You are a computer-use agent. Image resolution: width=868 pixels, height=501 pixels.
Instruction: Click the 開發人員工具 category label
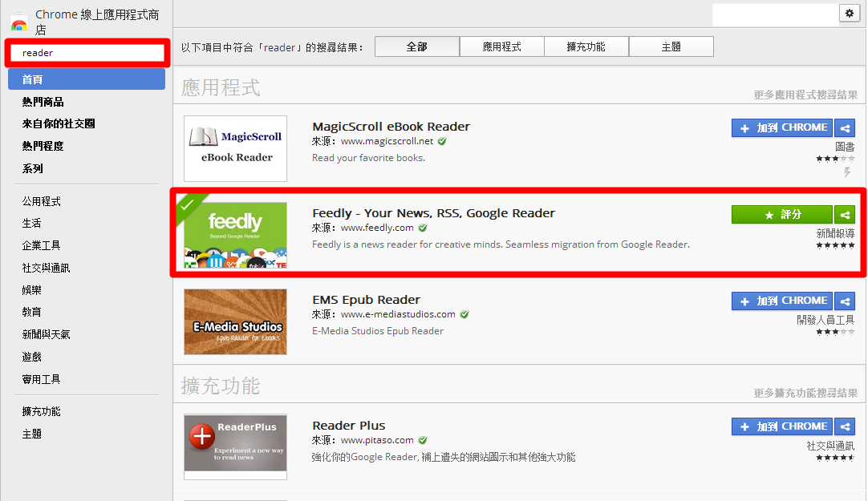pyautogui.click(x=825, y=320)
